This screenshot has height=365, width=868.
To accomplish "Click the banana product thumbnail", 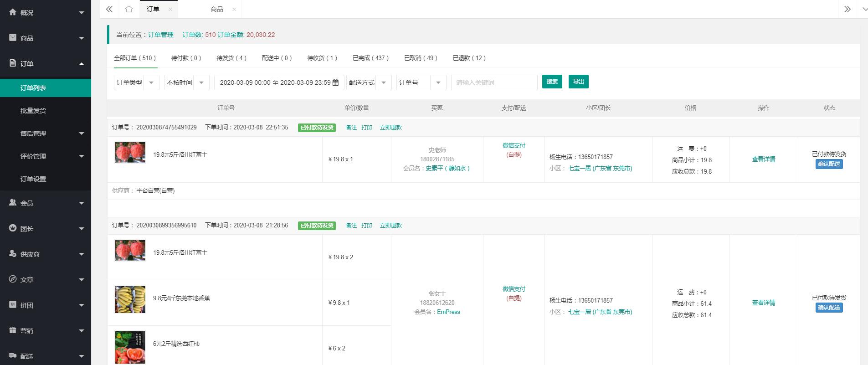I will click(130, 299).
